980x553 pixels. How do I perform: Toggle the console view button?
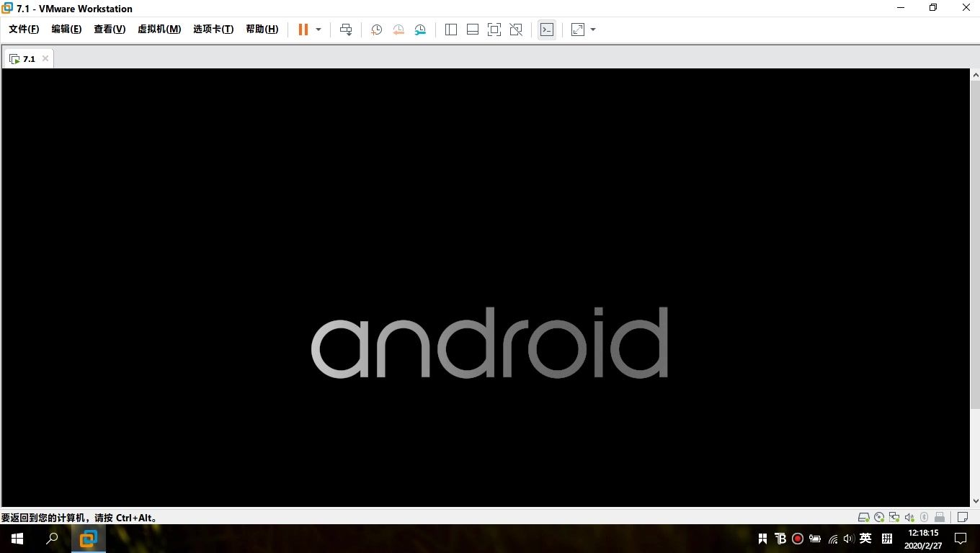pyautogui.click(x=547, y=30)
